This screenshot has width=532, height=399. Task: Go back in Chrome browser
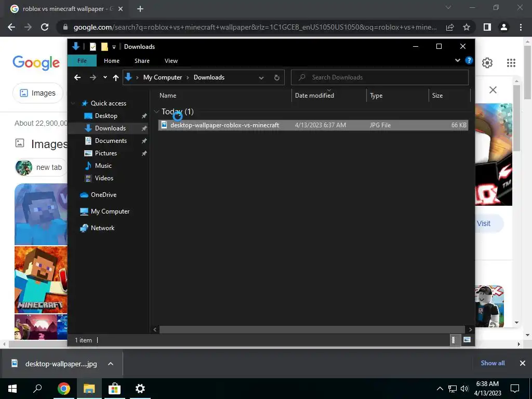tap(11, 27)
